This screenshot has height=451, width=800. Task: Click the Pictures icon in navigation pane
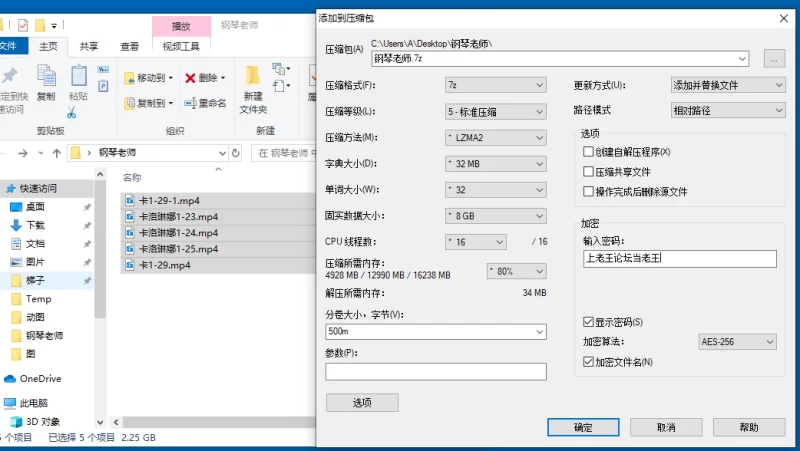(x=16, y=262)
